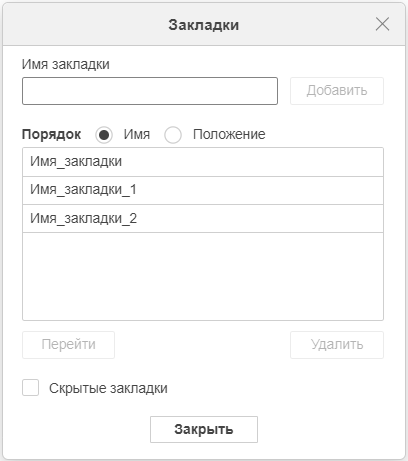The height and width of the screenshot is (461, 408).
Task: Click the Порядок label
Action: point(51,135)
